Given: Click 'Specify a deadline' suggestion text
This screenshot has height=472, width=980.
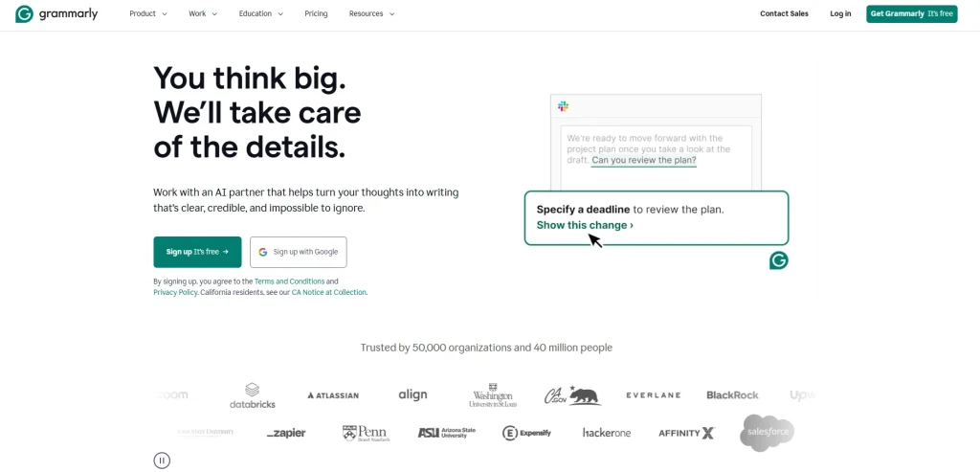Looking at the screenshot, I should tap(583, 210).
